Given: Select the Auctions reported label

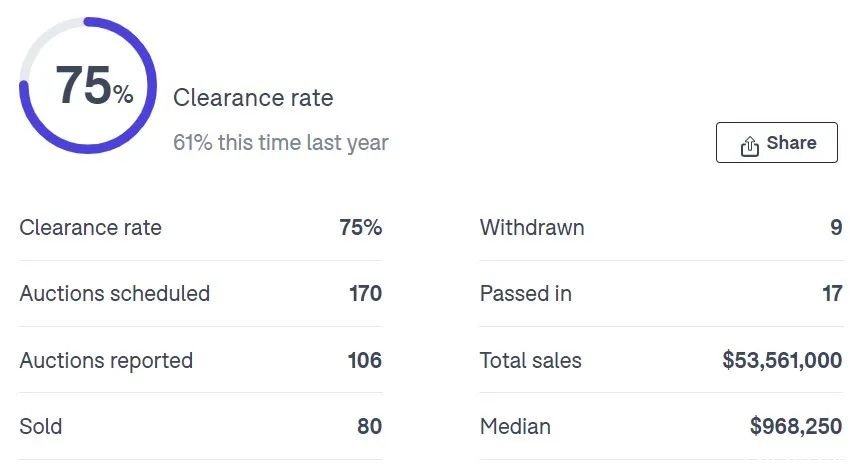Looking at the screenshot, I should coord(106,360).
